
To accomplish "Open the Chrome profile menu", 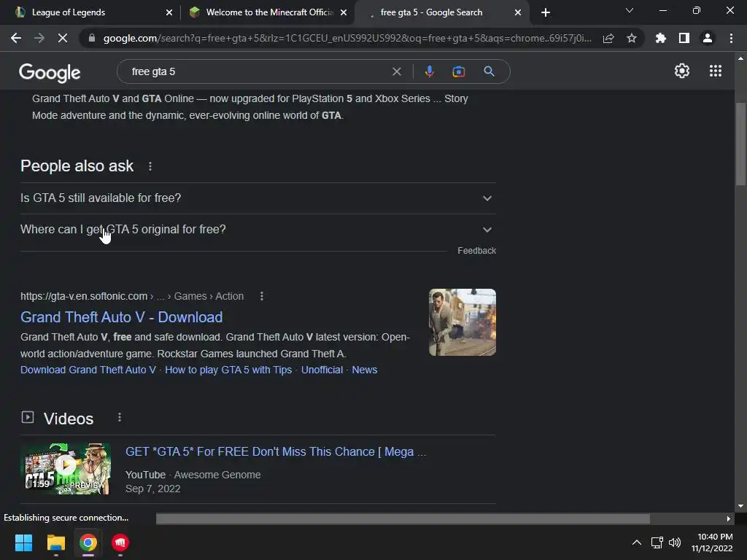I will (708, 38).
